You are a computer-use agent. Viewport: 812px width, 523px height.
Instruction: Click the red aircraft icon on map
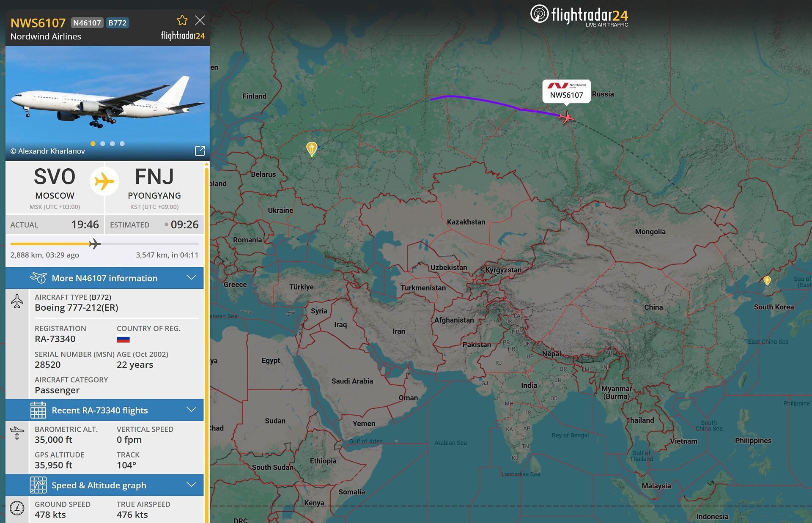566,117
